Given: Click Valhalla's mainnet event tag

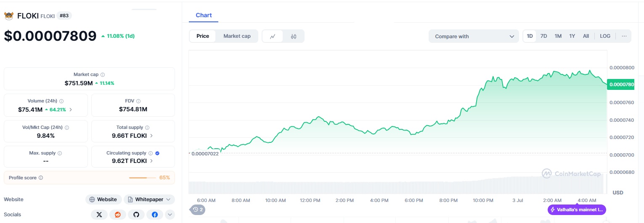Looking at the screenshot, I should pyautogui.click(x=577, y=210).
